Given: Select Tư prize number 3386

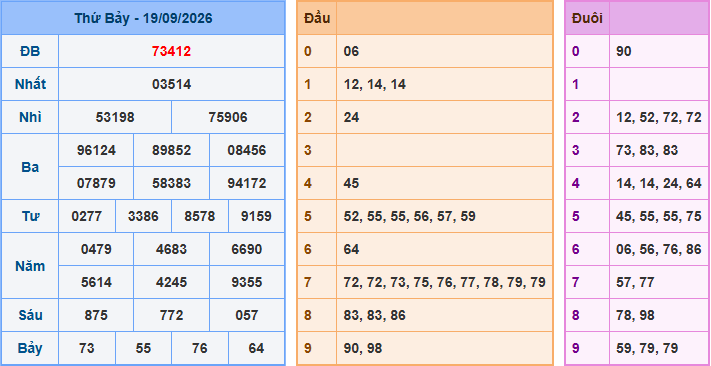Looking at the screenshot, I should pyautogui.click(x=143, y=216).
